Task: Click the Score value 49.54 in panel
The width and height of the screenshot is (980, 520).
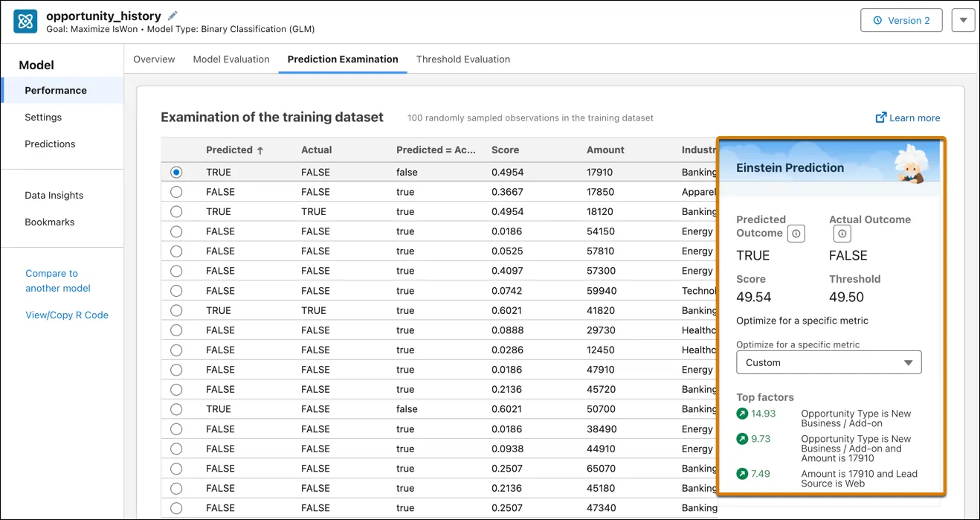Action: pos(753,297)
